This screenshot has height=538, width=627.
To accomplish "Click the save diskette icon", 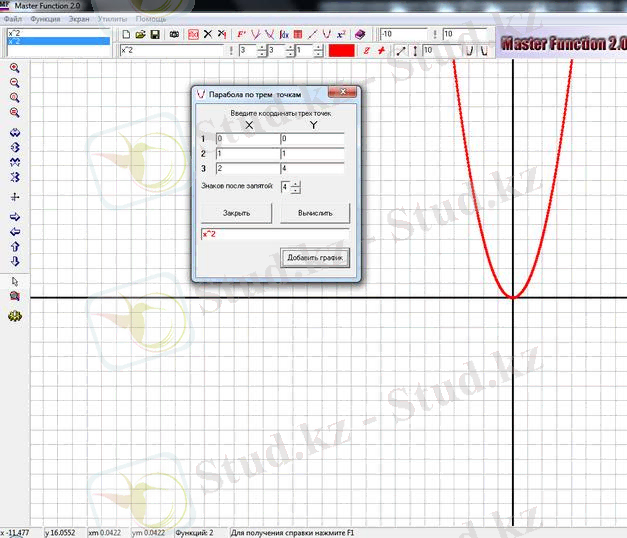I will [154, 34].
